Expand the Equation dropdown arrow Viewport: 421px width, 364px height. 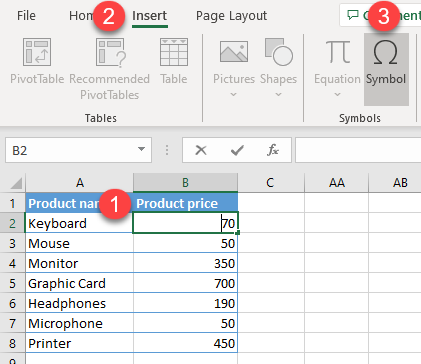(337, 95)
